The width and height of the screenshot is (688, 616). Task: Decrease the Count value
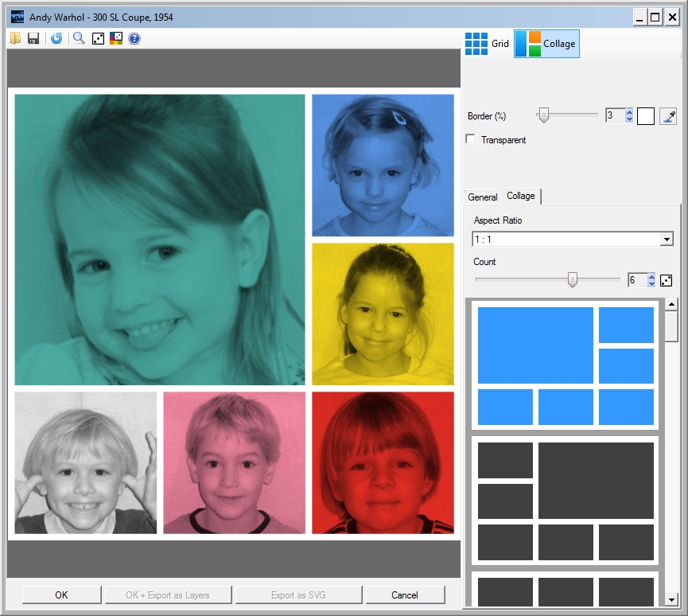651,283
